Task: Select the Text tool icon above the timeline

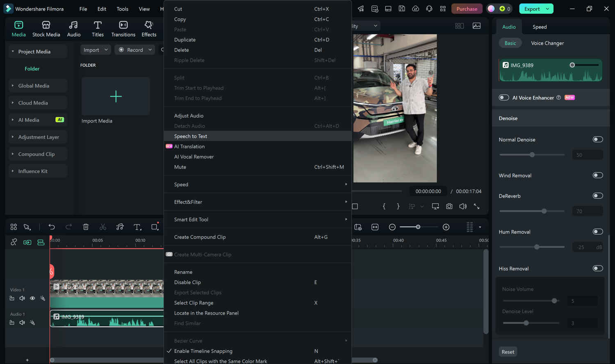Action: pos(137,227)
